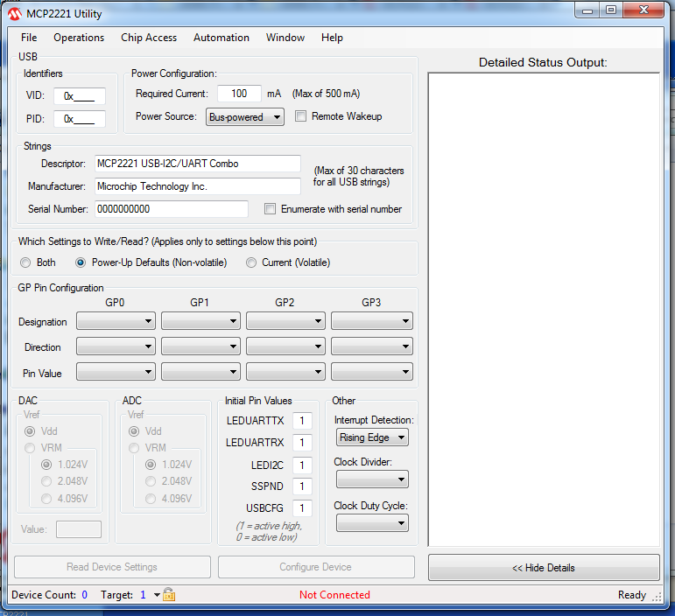Image resolution: width=675 pixels, height=616 pixels.
Task: Open GP3 Pin Value dropdown
Action: coord(372,372)
